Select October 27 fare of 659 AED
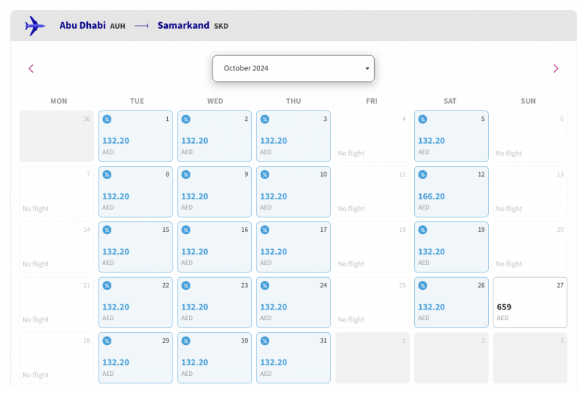586x396 pixels. point(530,303)
